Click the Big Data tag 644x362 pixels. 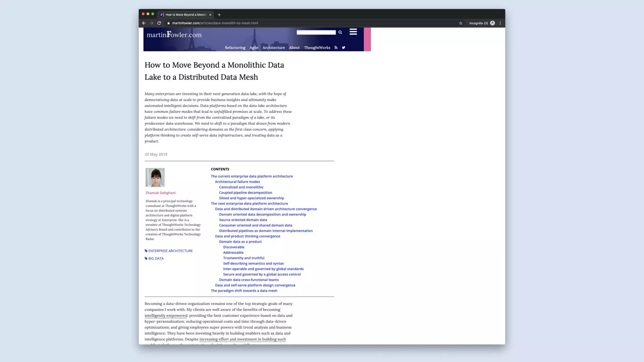(156, 259)
